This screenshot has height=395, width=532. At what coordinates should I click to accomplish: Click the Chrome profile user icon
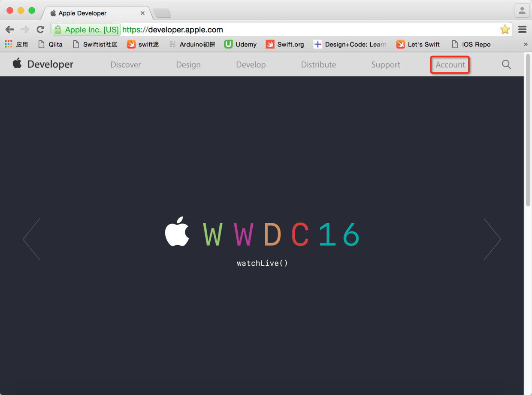pos(522,10)
